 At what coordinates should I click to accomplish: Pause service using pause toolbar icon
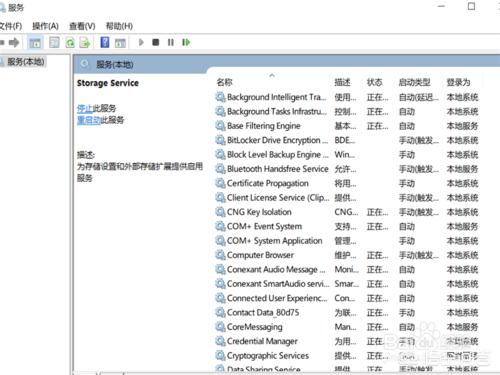[x=171, y=42]
